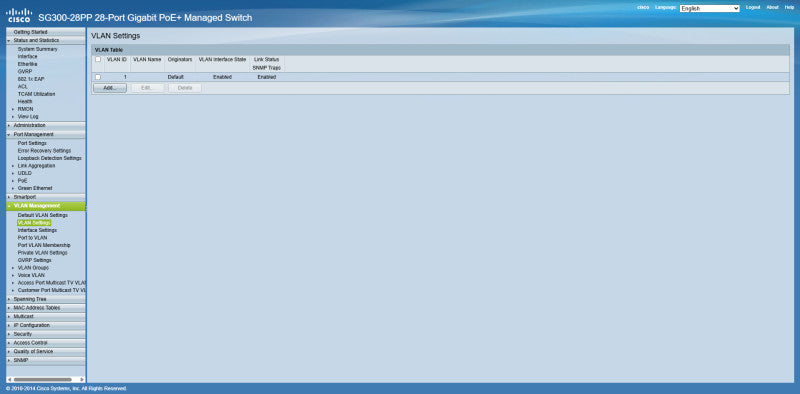
Task: Click the sidebar scrollbar left arrow
Action: (9, 380)
